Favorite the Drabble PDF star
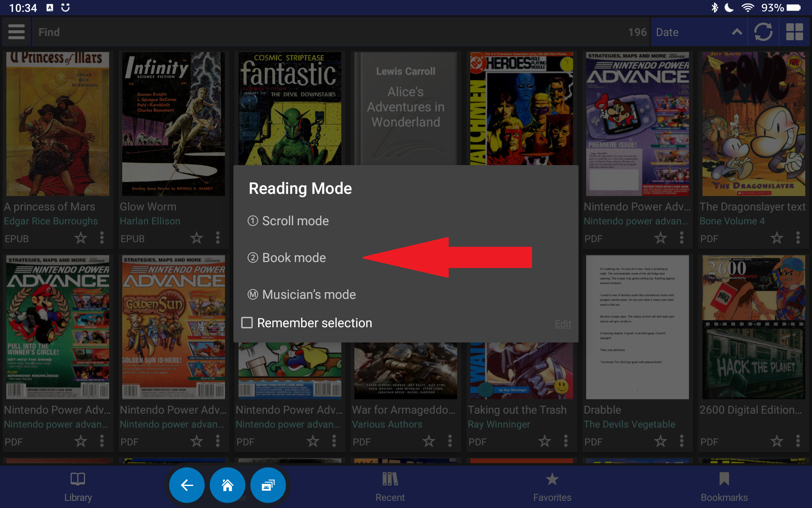Screen dimensions: 812x508 pos(661,442)
